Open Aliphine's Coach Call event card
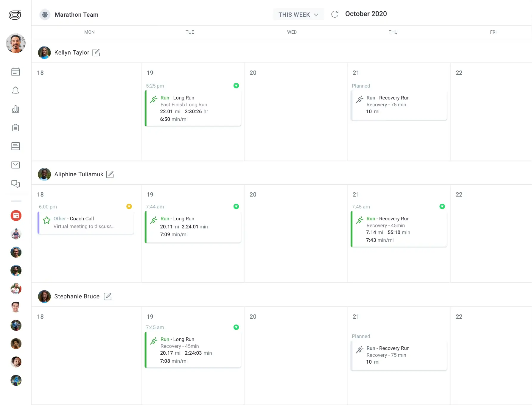The height and width of the screenshot is (405, 532). tap(85, 223)
